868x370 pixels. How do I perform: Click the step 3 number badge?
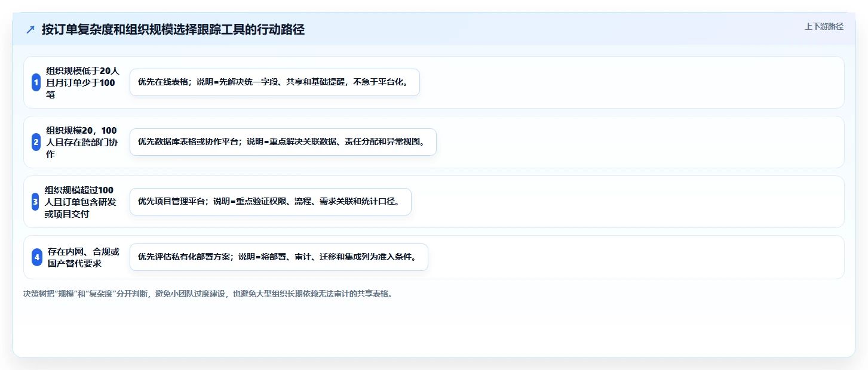[x=35, y=202]
